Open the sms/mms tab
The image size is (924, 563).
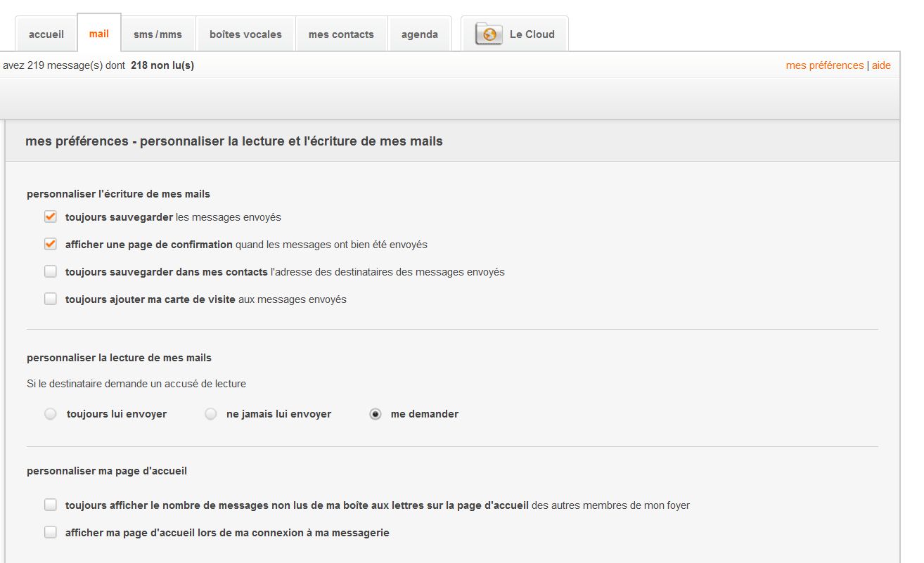click(158, 34)
